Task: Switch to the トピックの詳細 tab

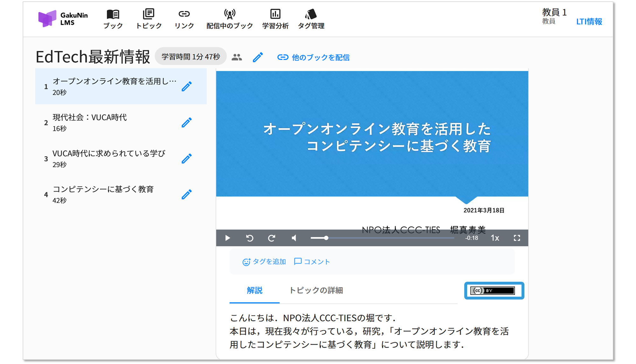Action: (316, 290)
